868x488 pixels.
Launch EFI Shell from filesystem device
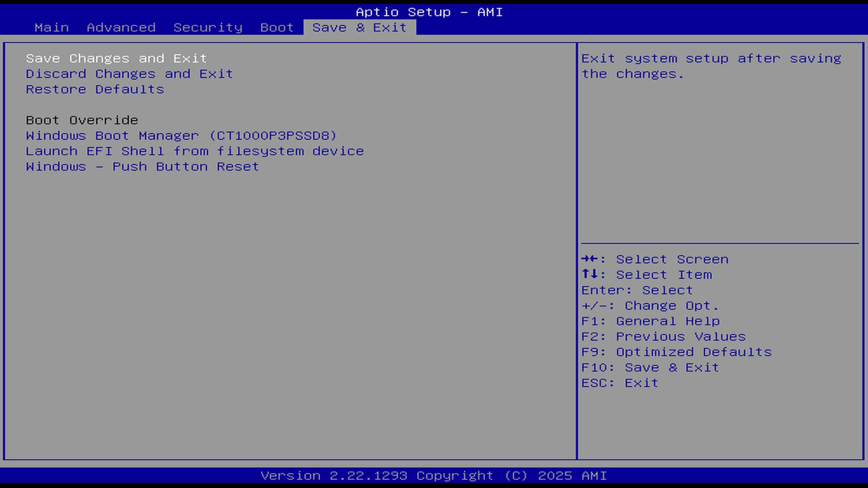(x=195, y=151)
